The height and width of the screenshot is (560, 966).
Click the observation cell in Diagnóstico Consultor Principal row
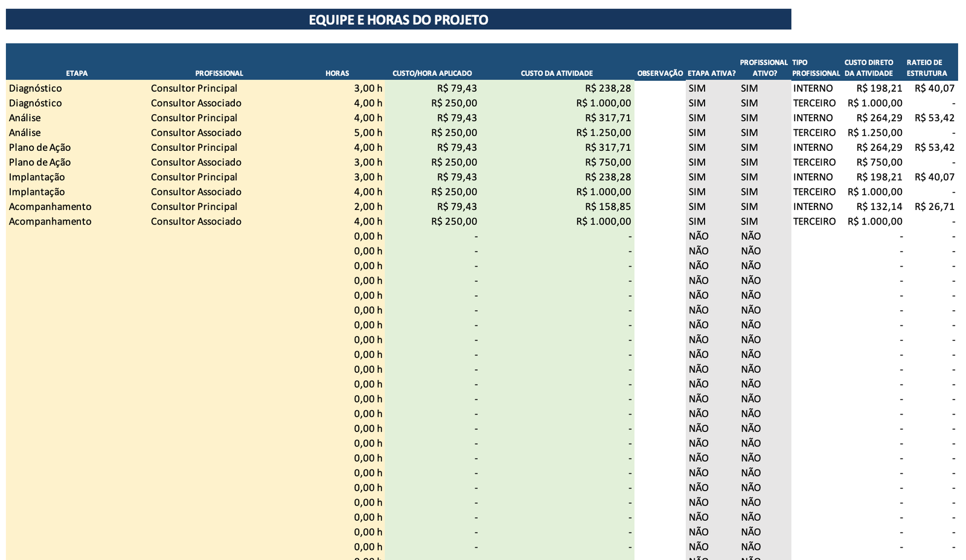pos(660,88)
